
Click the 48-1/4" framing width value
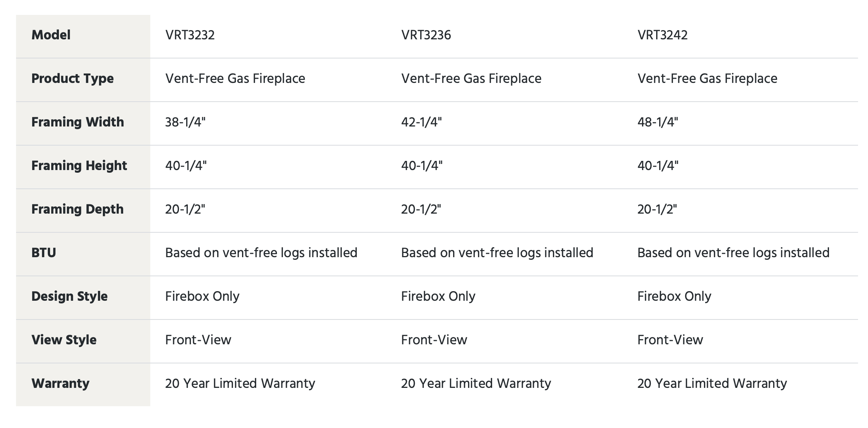coord(658,122)
